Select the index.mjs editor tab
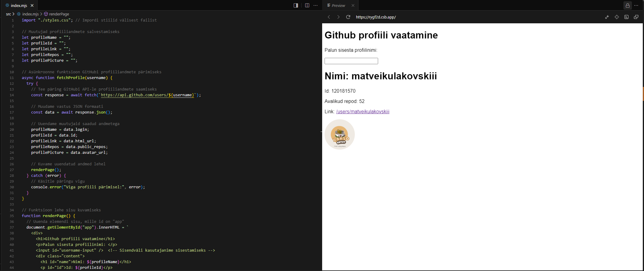 coord(19,5)
